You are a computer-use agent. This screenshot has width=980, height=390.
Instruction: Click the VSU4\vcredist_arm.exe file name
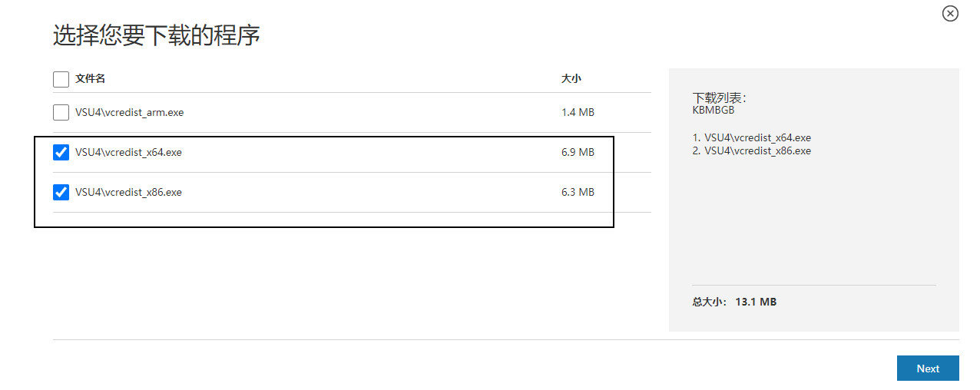(x=129, y=113)
